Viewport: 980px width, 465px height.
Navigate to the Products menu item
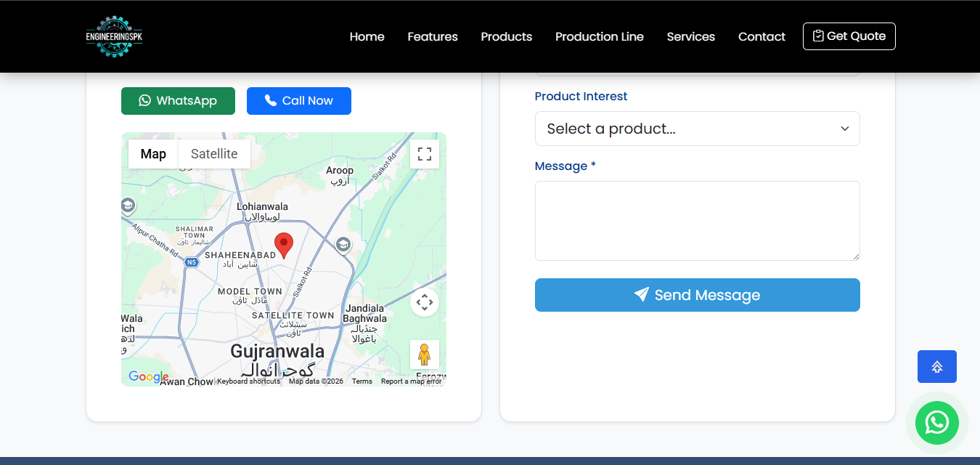506,36
